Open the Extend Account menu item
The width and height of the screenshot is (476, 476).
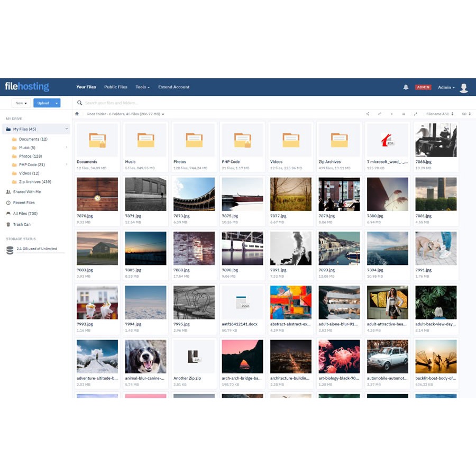(173, 87)
